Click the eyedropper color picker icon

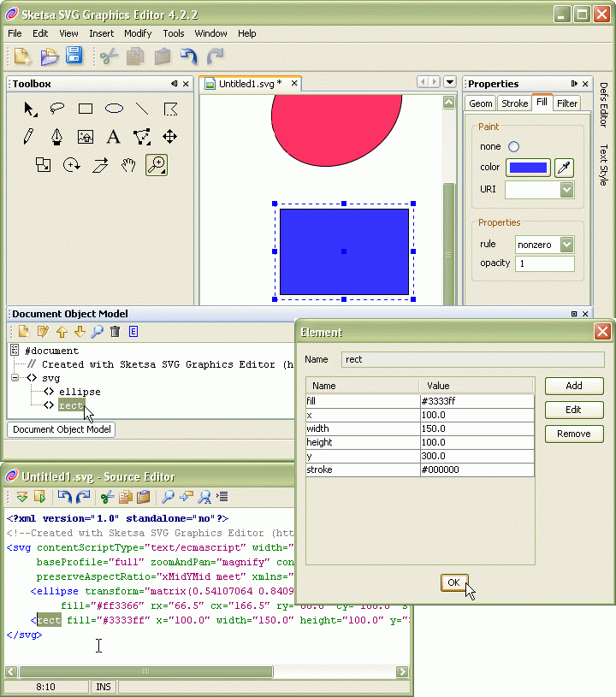(x=564, y=168)
